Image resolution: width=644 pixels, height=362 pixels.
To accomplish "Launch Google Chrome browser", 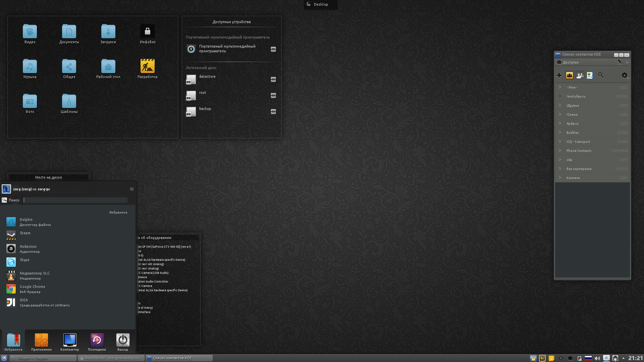I will [x=67, y=289].
